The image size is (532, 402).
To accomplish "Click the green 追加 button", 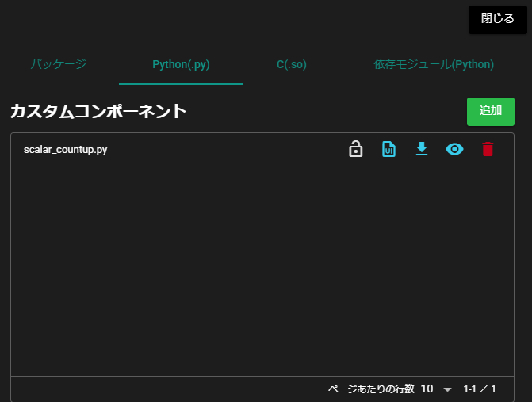I will (490, 111).
